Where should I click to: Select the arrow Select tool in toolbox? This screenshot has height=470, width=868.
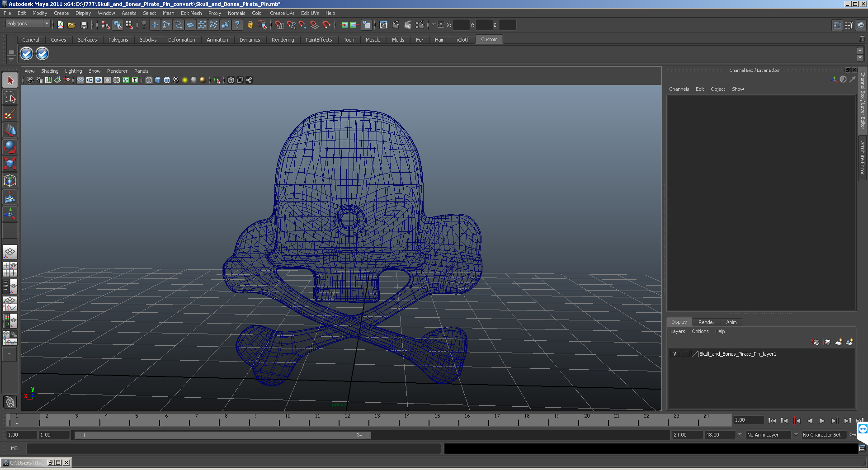10,80
